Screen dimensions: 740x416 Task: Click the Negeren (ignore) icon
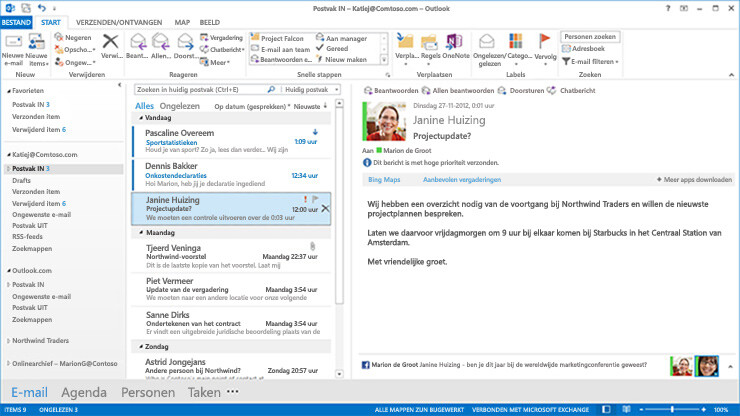click(x=59, y=37)
